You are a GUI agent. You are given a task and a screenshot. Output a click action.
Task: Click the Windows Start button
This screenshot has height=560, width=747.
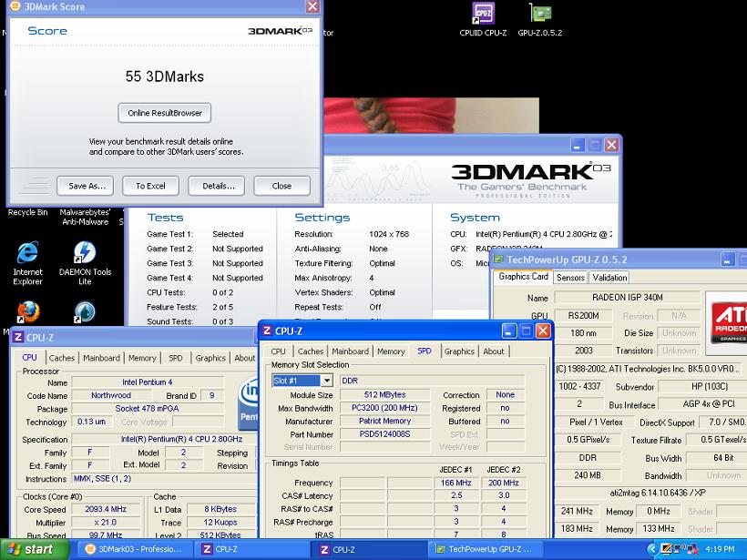point(35,549)
